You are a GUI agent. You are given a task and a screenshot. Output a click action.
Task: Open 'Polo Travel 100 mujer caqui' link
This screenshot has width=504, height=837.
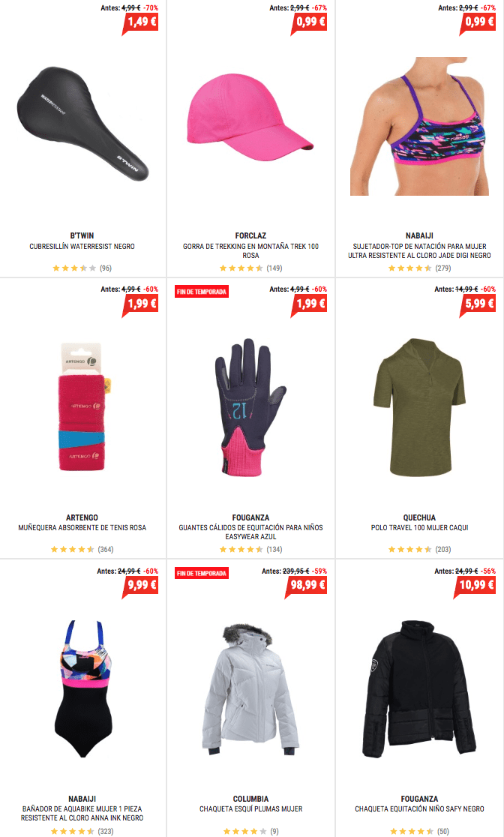(419, 528)
